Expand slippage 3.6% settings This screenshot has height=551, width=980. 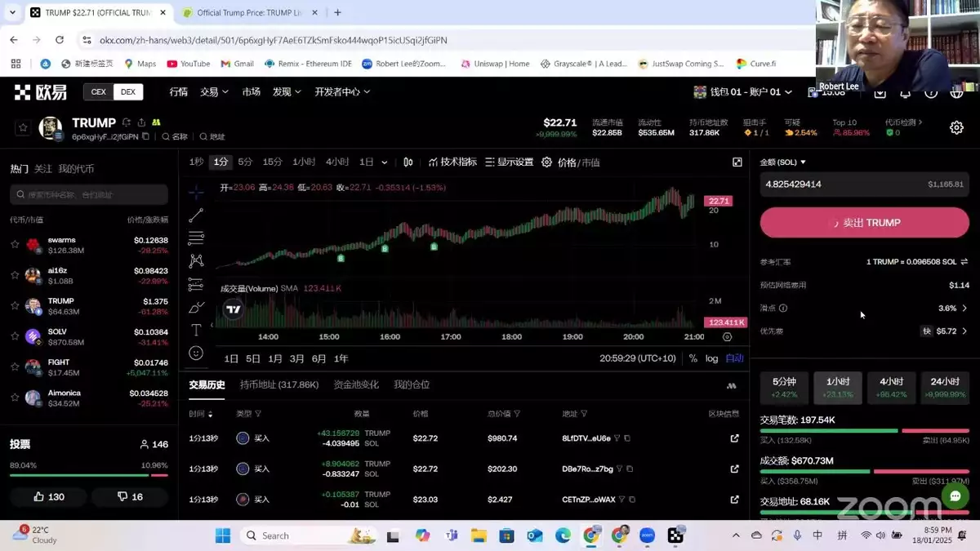coord(953,309)
